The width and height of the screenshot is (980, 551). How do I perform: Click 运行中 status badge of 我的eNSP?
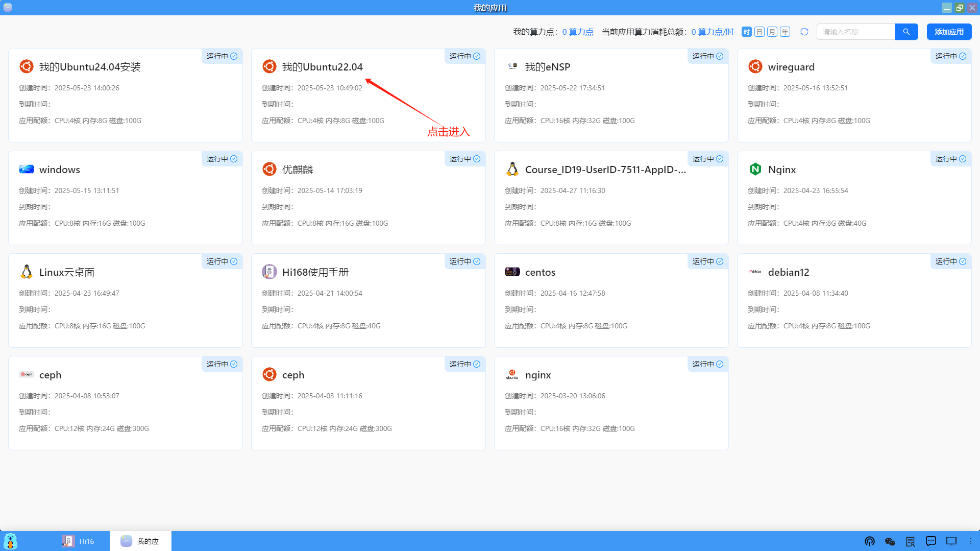[708, 56]
